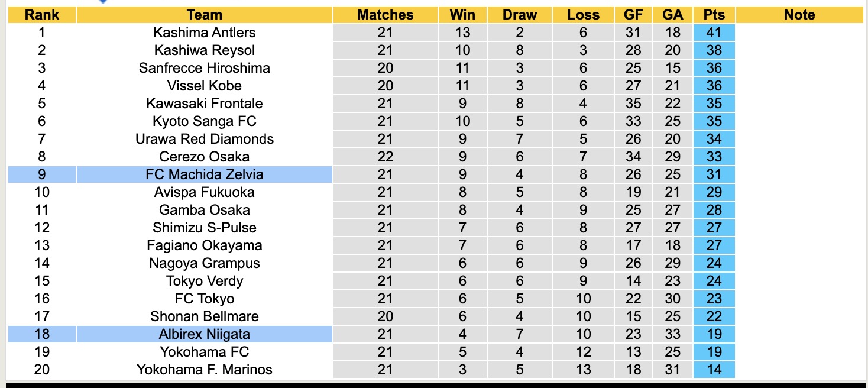Viewport: 868px width, 388px height.
Task: Click the Win column header
Action: (462, 15)
